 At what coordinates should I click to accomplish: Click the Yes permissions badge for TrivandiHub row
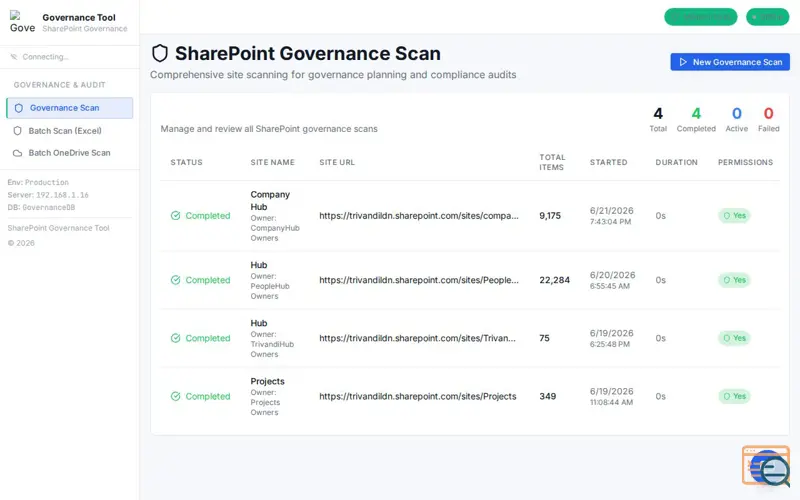click(x=734, y=338)
